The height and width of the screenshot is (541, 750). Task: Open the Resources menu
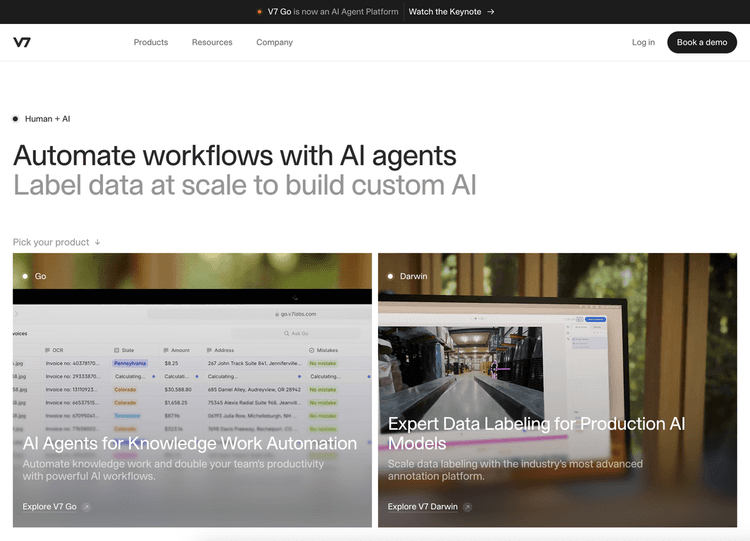[212, 42]
